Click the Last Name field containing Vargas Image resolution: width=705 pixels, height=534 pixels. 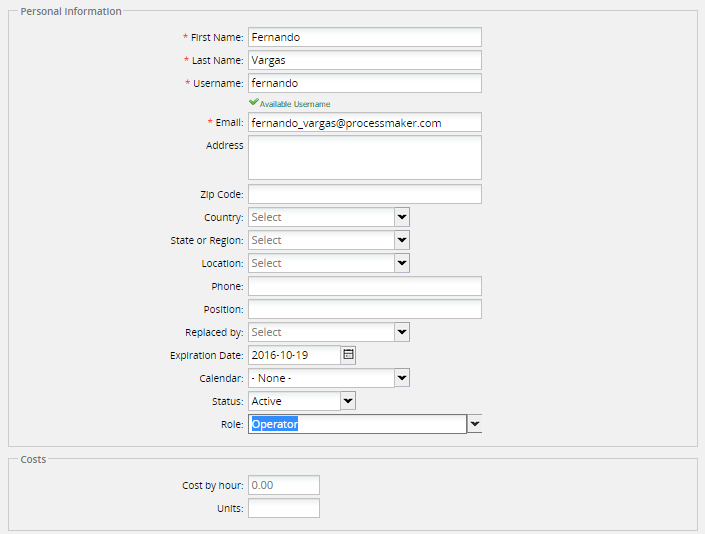(364, 60)
